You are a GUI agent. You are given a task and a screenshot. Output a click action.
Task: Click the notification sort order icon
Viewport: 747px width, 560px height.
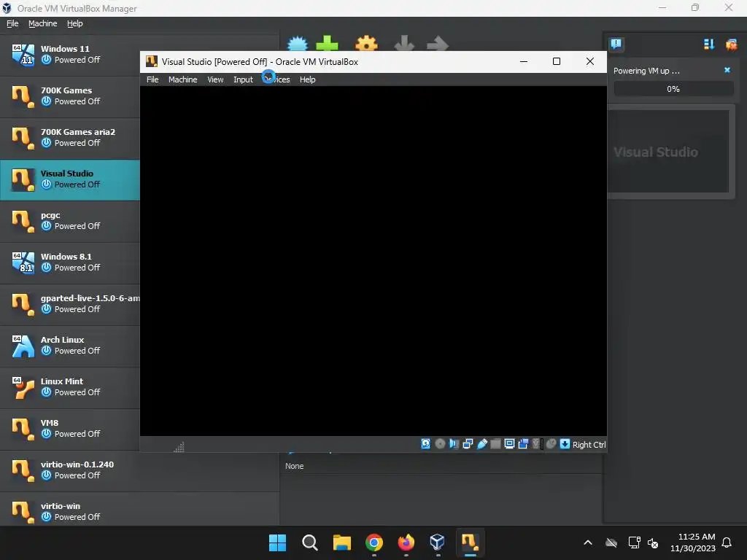[x=709, y=44]
